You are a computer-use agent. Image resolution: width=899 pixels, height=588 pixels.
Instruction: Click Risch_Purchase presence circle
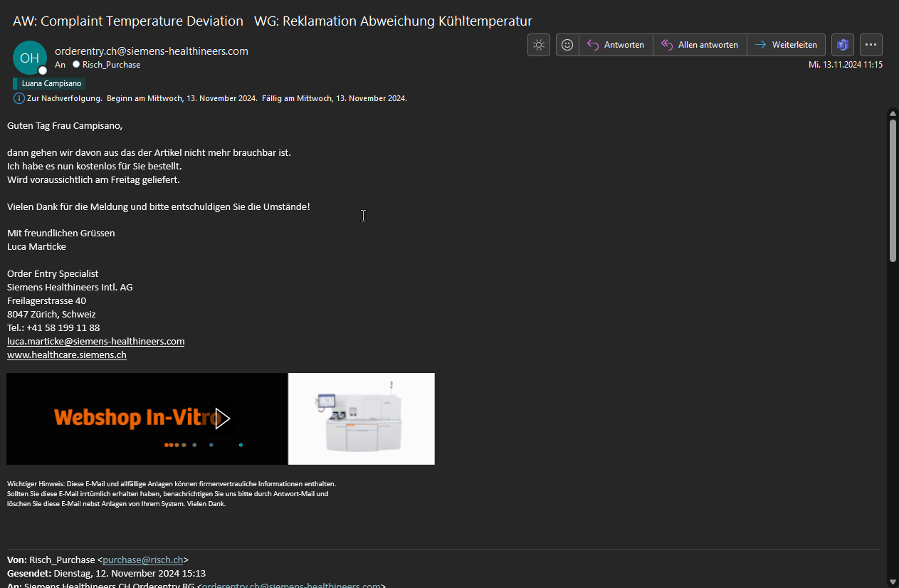pos(76,65)
